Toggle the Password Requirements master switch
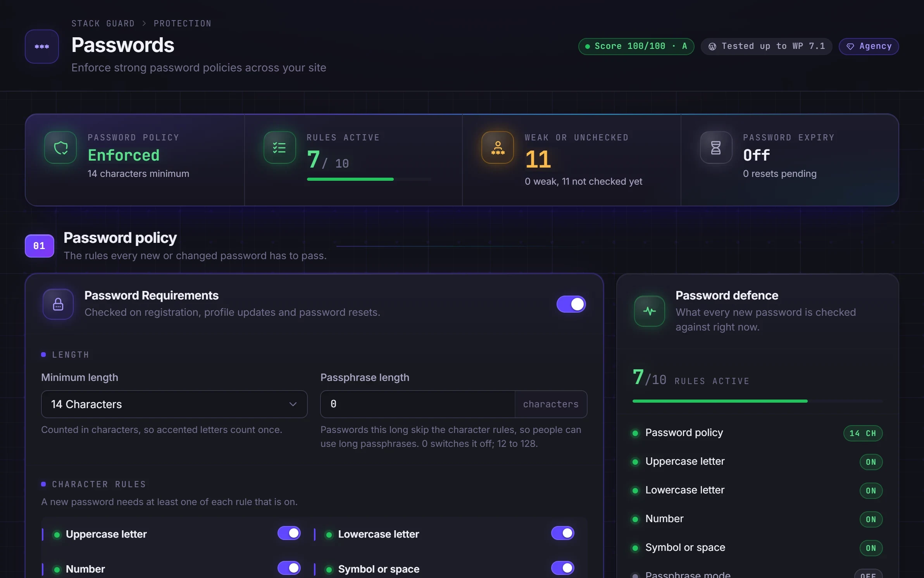Viewport: 924px width, 578px height. (571, 304)
